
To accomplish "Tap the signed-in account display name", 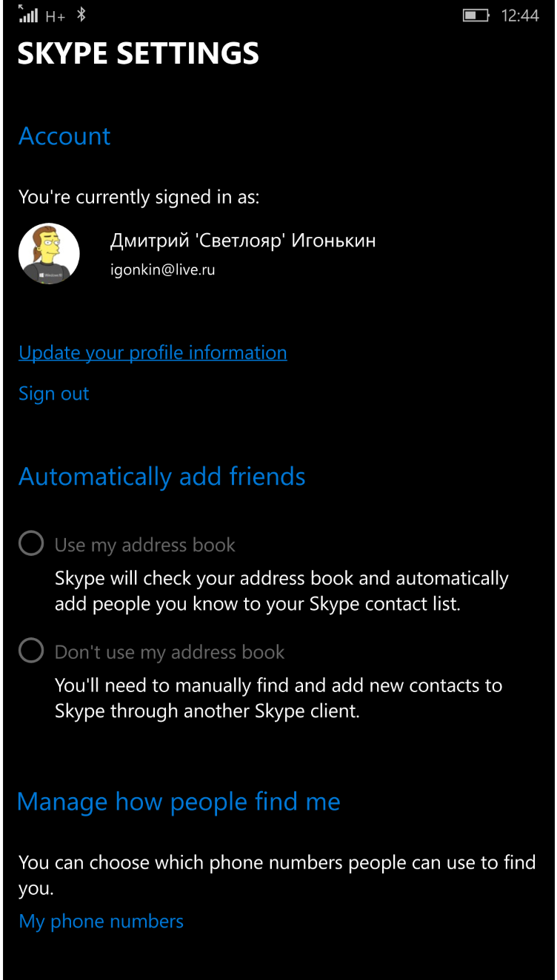I will point(243,241).
